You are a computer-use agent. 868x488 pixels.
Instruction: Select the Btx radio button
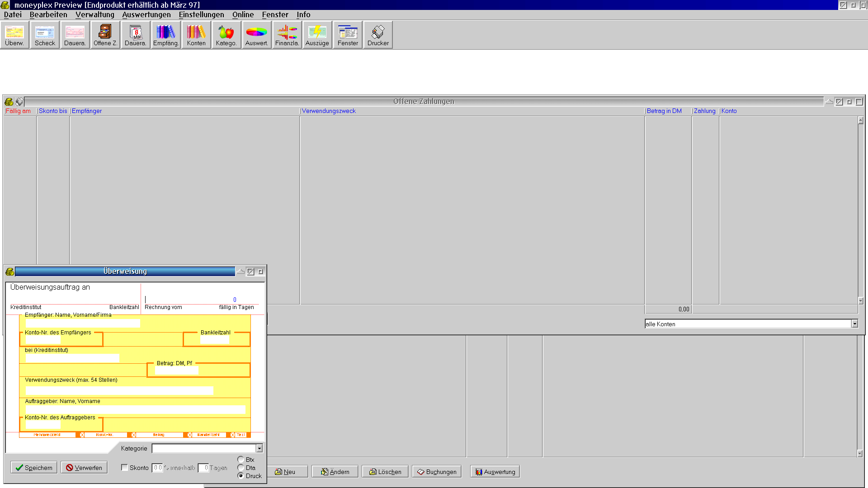[241, 460]
